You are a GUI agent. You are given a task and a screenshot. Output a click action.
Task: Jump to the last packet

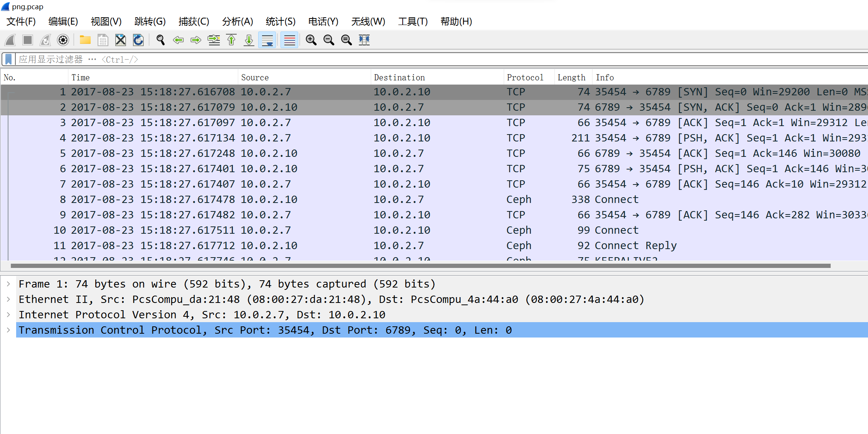pos(249,40)
